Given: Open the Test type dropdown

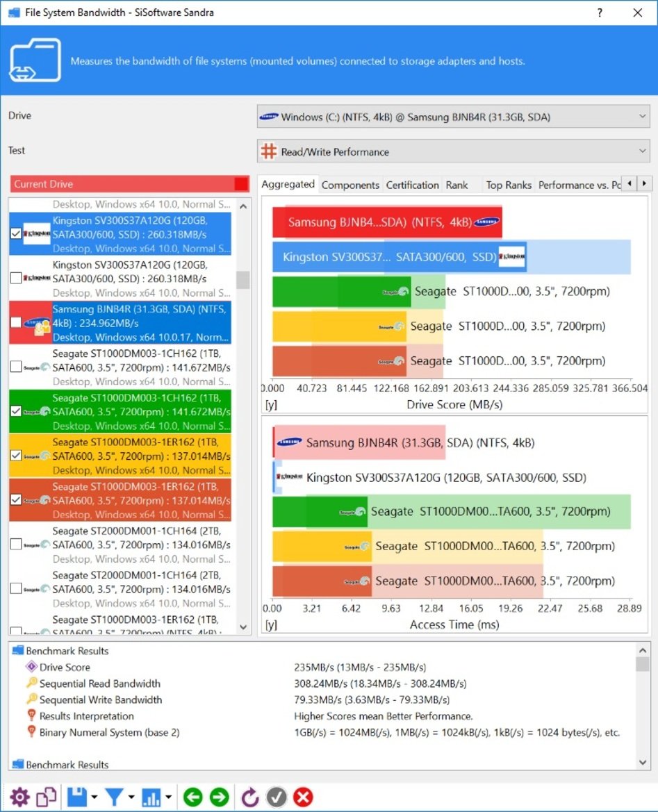Looking at the screenshot, I should (x=453, y=151).
